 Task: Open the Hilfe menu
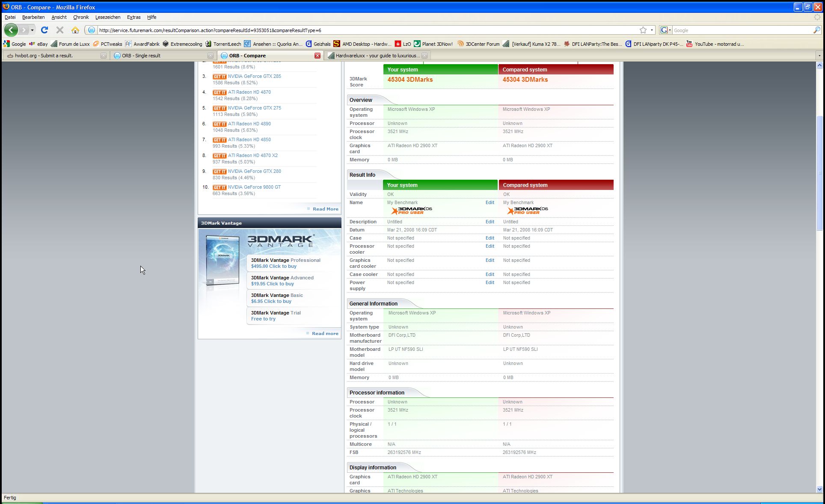(x=151, y=17)
